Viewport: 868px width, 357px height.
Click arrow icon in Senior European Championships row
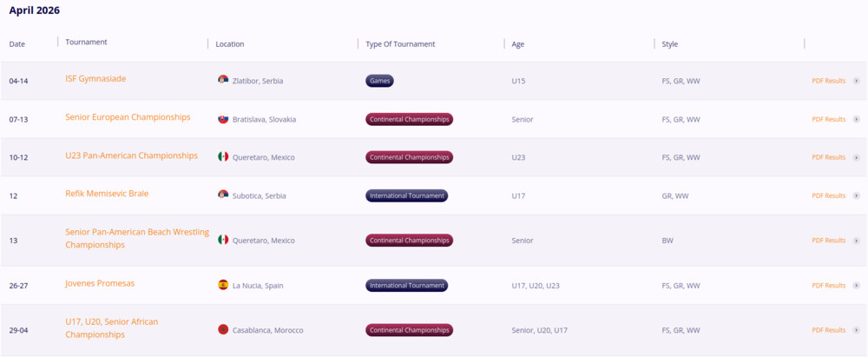click(857, 119)
